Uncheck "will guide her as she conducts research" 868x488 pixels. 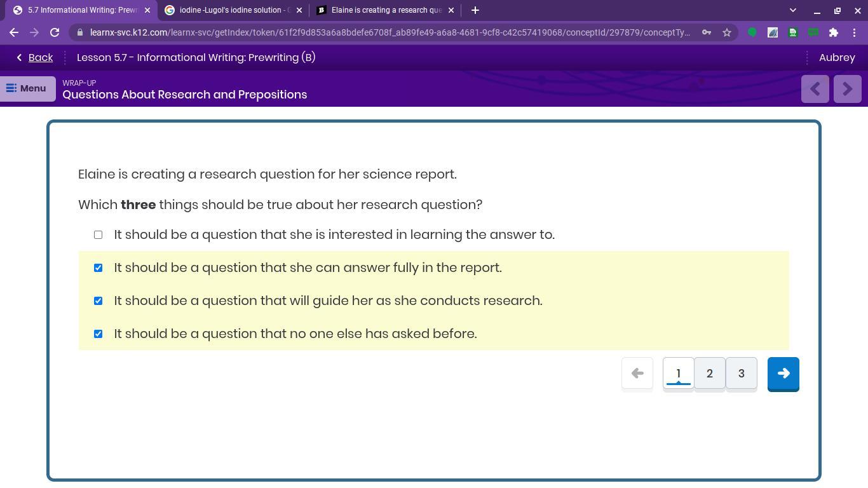pos(98,301)
